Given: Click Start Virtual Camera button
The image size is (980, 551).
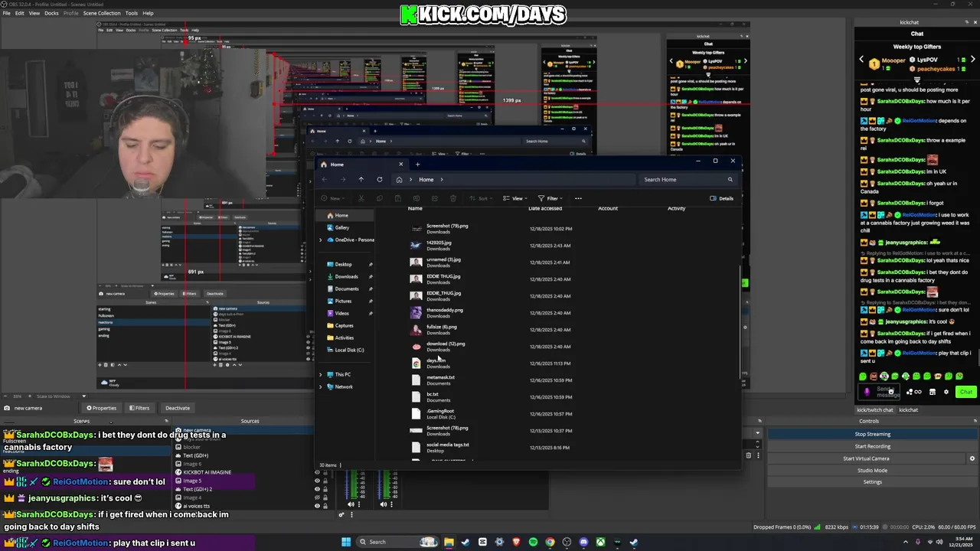Looking at the screenshot, I should pos(866,458).
